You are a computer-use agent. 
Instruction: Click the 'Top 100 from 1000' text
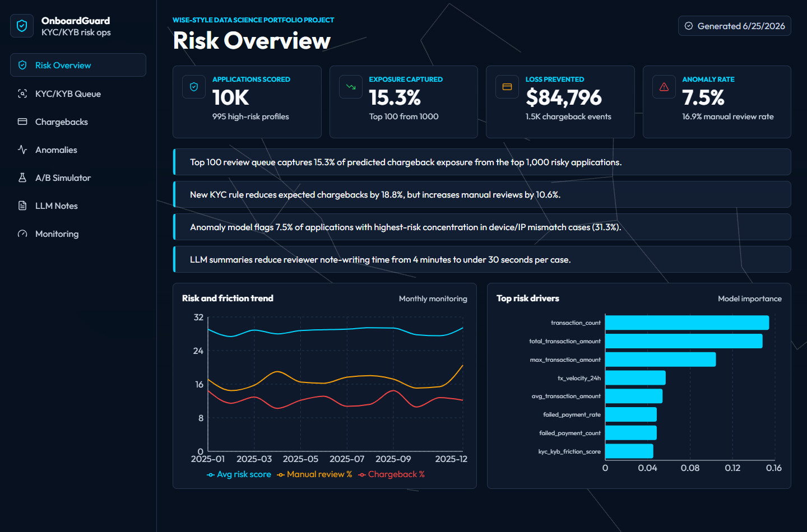coord(403,116)
